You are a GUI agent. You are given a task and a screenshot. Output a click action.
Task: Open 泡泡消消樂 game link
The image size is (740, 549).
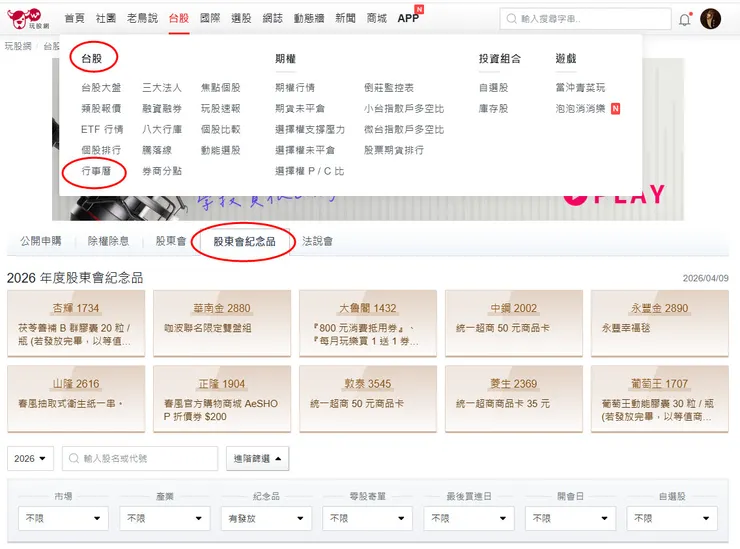580,109
